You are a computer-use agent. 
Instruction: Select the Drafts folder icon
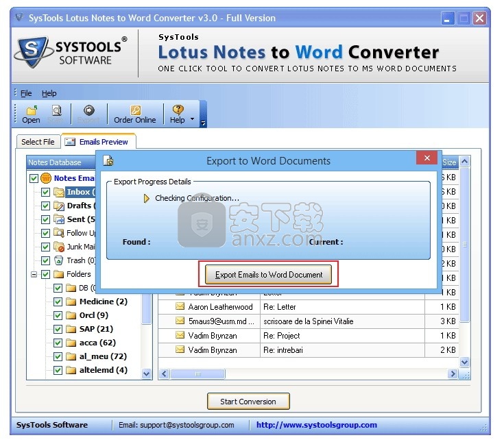59,206
